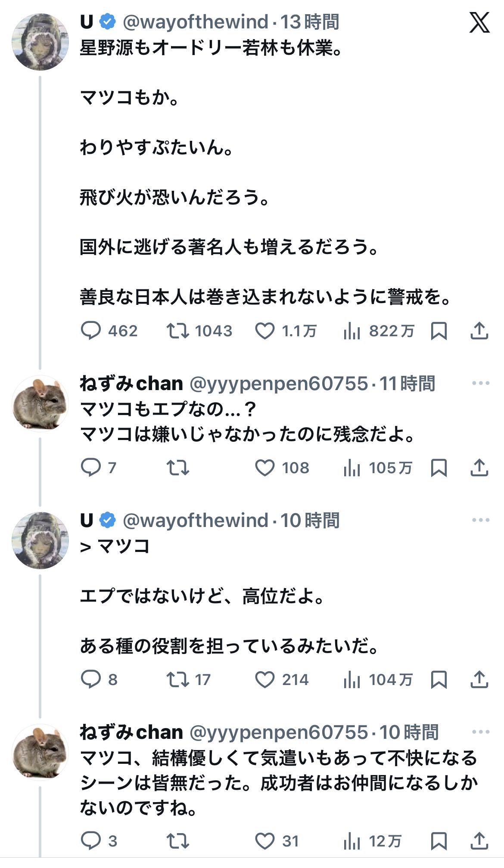Open the @yyypenpen60755 handle in the 11時間 reply
This screenshot has height=868, width=504.
[x=279, y=383]
